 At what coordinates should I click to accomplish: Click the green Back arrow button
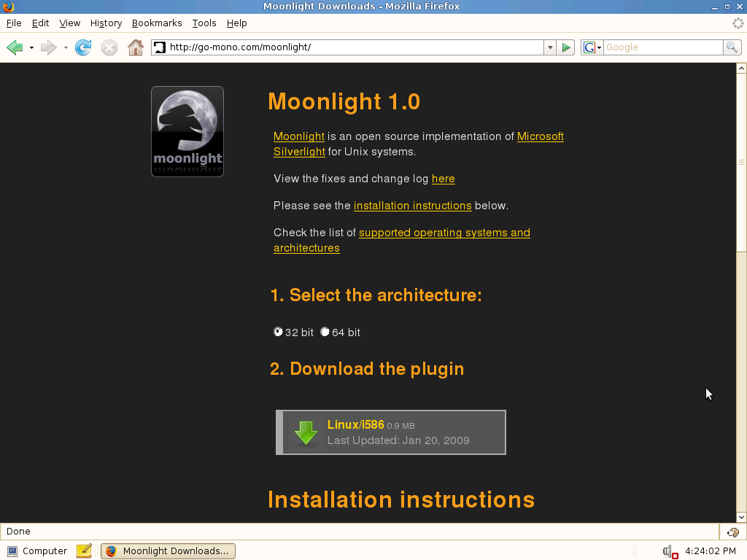[x=15, y=47]
